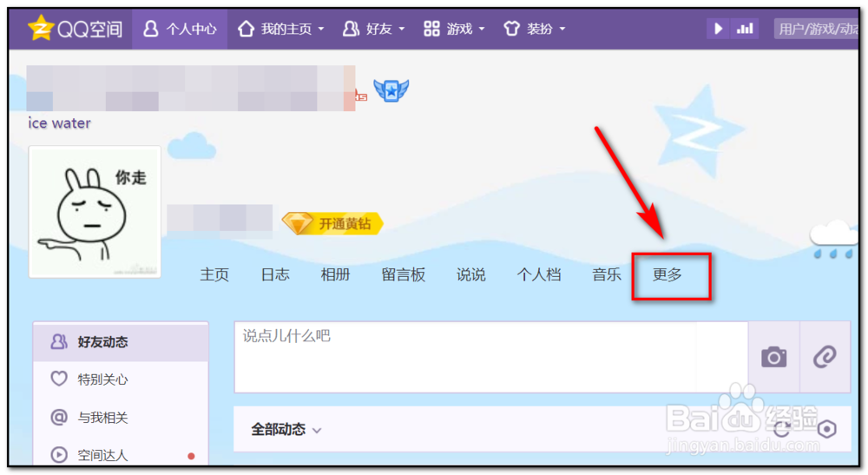Click the 开通黄钻 yellow diamond button
The image size is (868, 475).
pos(332,224)
